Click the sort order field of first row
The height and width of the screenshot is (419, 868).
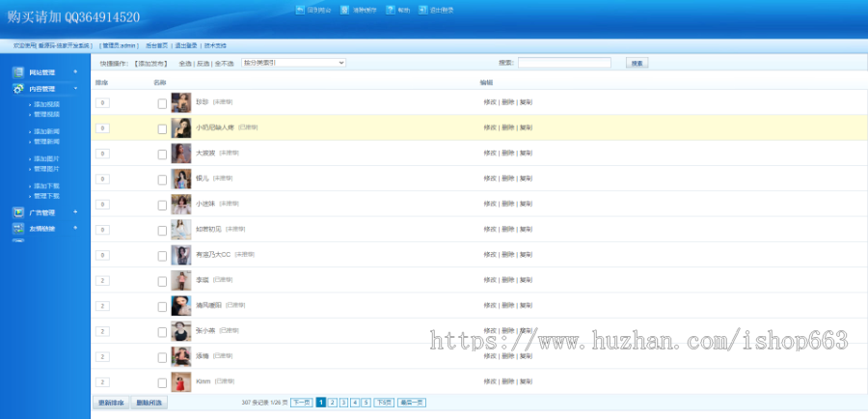(x=102, y=102)
